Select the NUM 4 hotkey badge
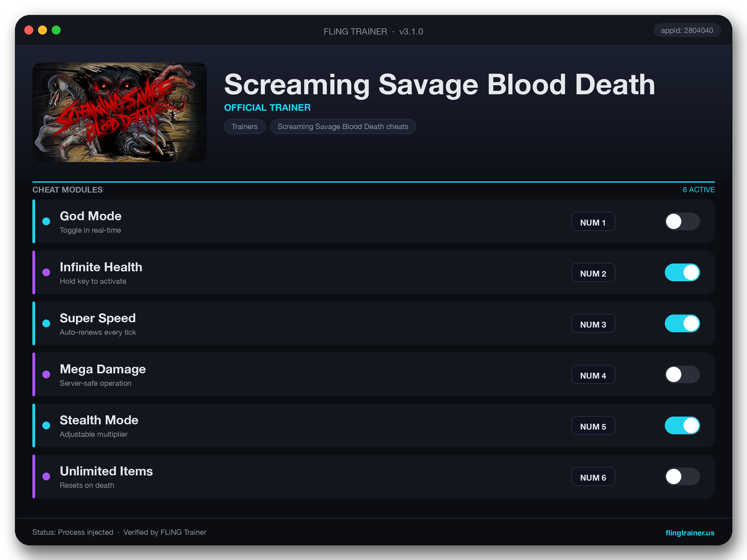The image size is (747, 560). (593, 374)
